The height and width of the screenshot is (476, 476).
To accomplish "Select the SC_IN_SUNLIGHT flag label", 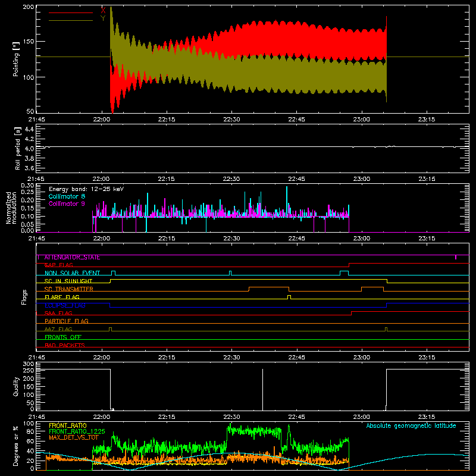I will click(x=68, y=281).
